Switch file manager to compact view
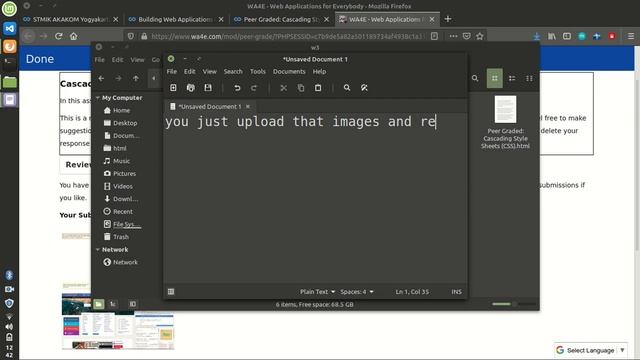This screenshot has height=360, width=640. click(x=529, y=78)
